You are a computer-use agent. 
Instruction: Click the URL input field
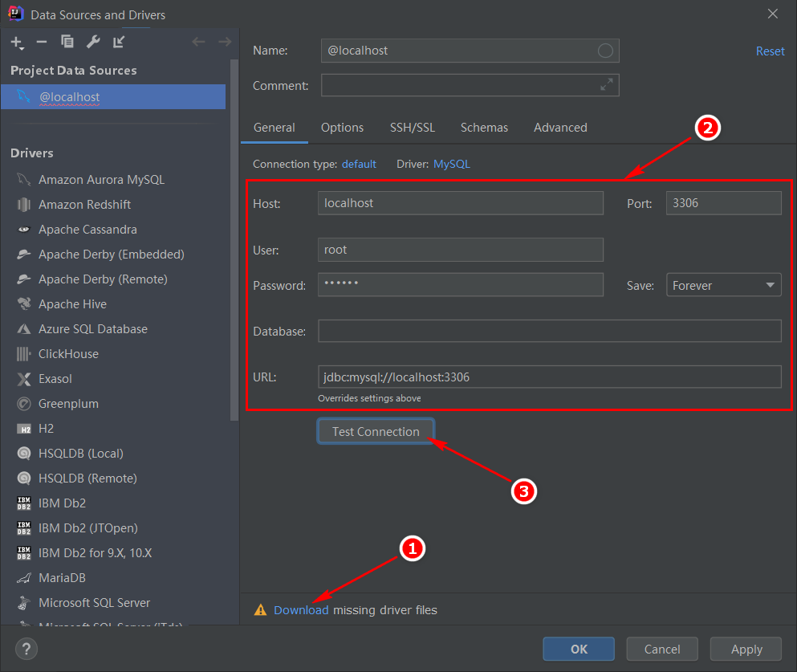[550, 377]
